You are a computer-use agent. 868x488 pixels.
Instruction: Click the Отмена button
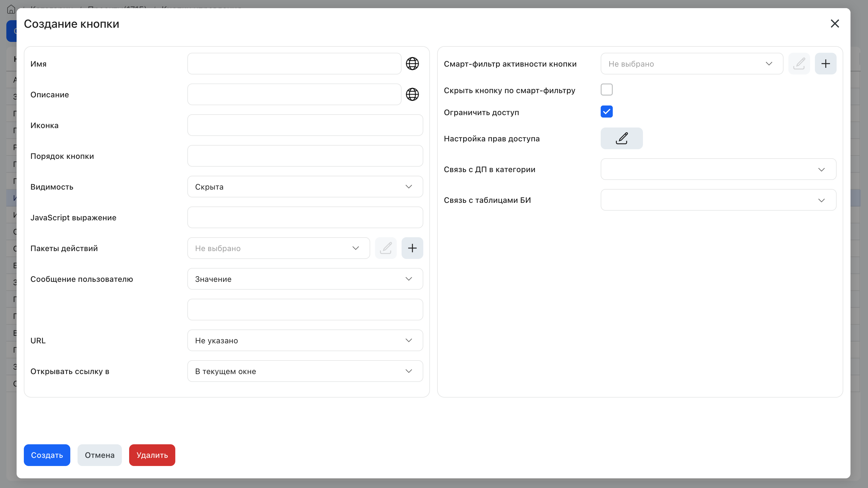point(100,455)
